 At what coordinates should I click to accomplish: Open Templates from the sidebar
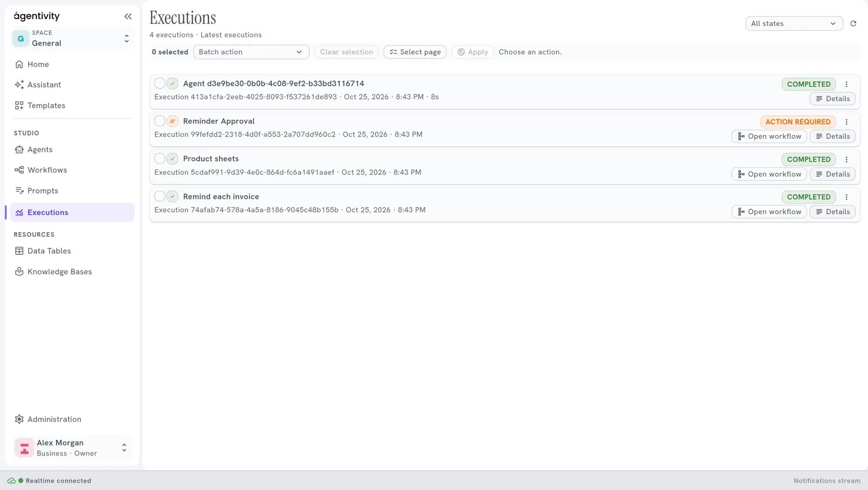click(x=72, y=106)
